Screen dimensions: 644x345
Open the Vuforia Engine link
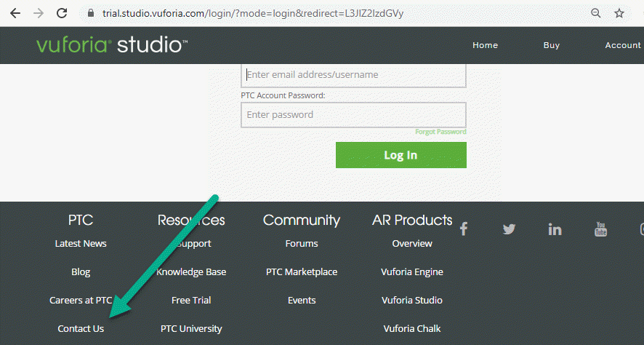pyautogui.click(x=412, y=271)
